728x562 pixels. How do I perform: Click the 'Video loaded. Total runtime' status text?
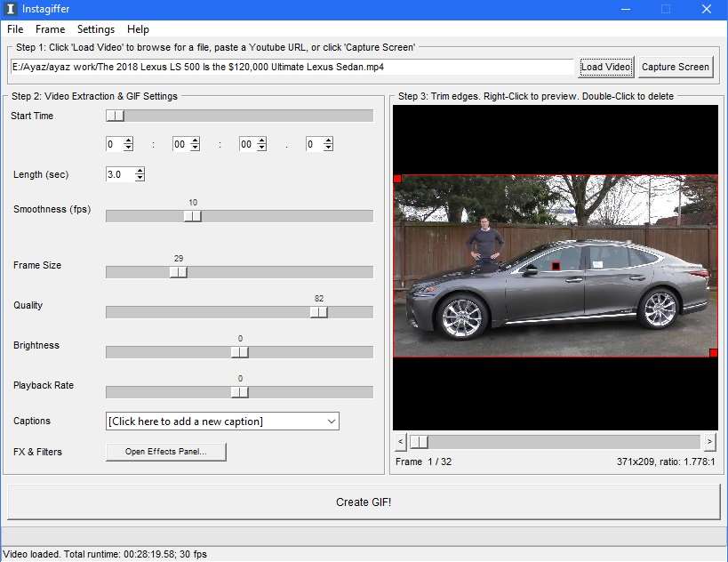pos(105,554)
